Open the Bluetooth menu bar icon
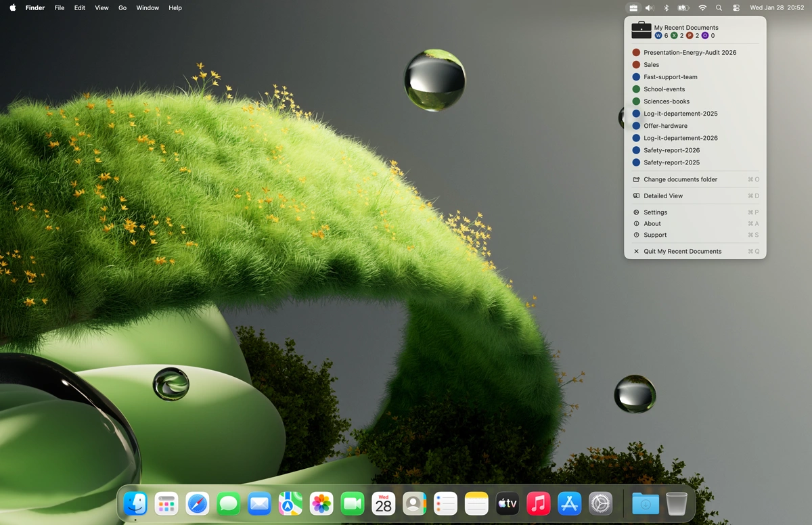The image size is (812, 525). pos(666,7)
